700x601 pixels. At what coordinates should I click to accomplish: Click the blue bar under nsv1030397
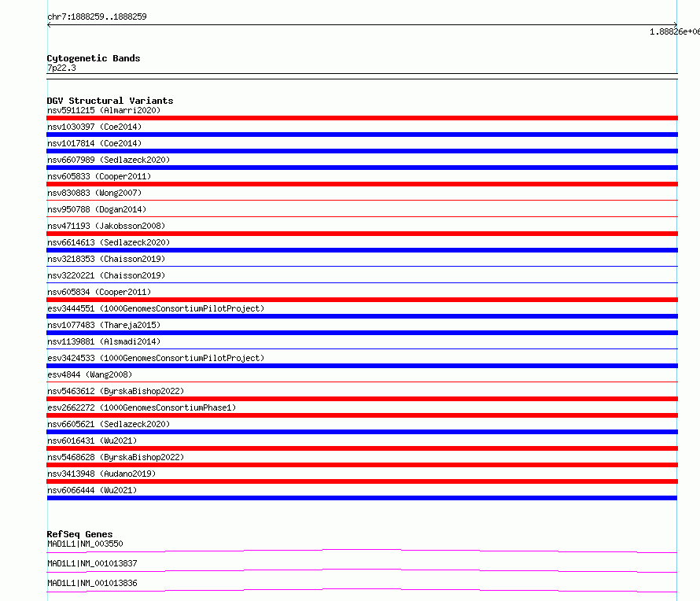coord(362,135)
